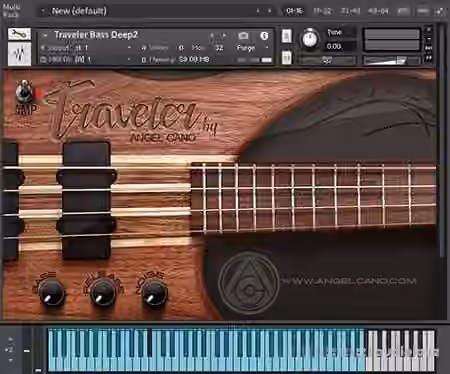Viewport: 450px width, 374px height.
Task: Collapse the Traveler Bass Deep2 instrument header
Action: tap(45, 35)
